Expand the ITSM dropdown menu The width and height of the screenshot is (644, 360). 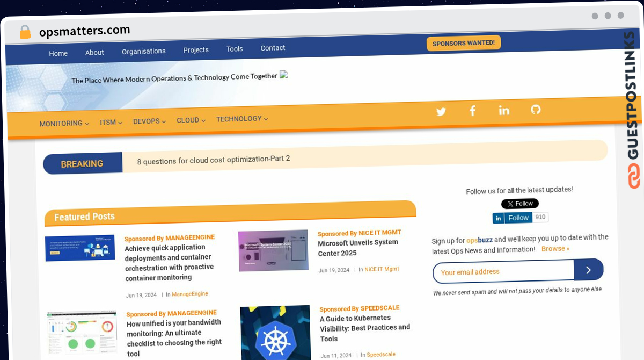click(x=111, y=123)
